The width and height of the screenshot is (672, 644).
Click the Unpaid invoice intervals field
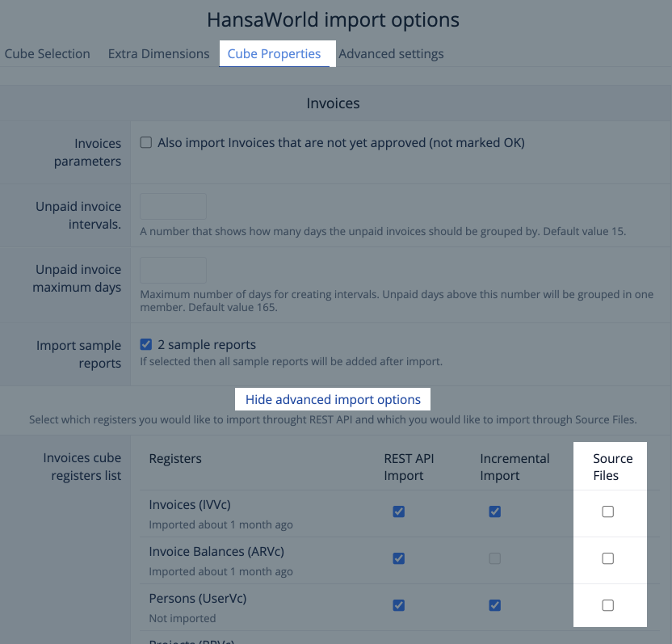click(x=174, y=206)
